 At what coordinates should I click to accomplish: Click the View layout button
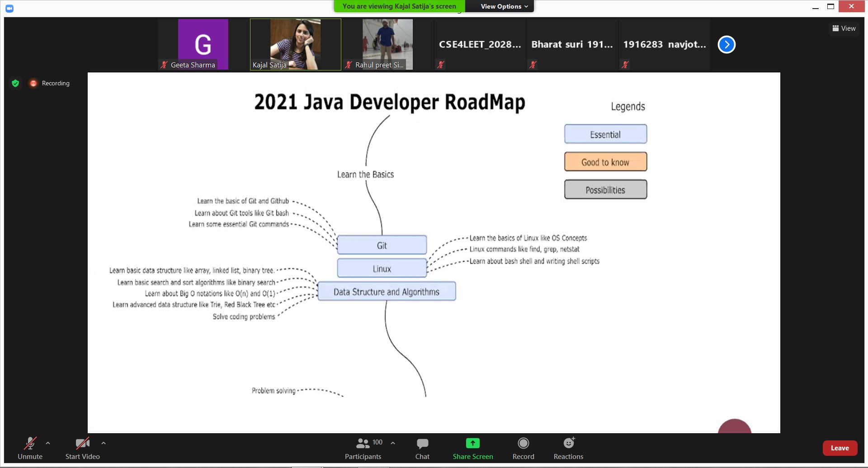844,28
